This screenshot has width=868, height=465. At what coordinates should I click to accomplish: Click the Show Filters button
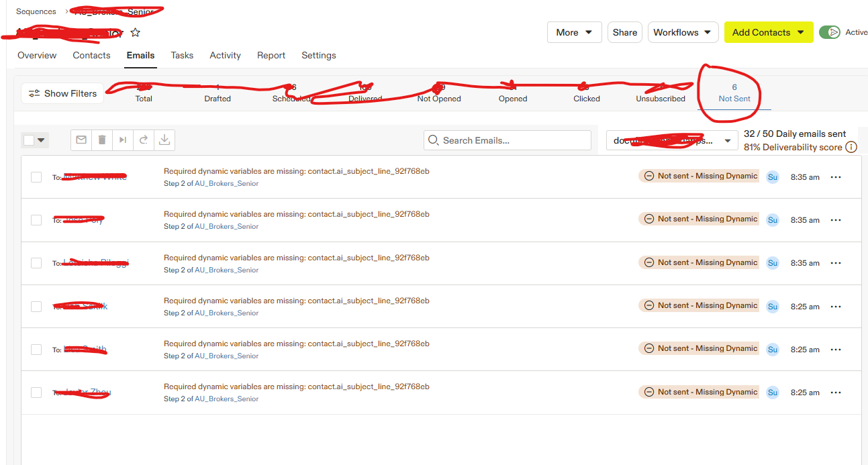[x=63, y=93]
